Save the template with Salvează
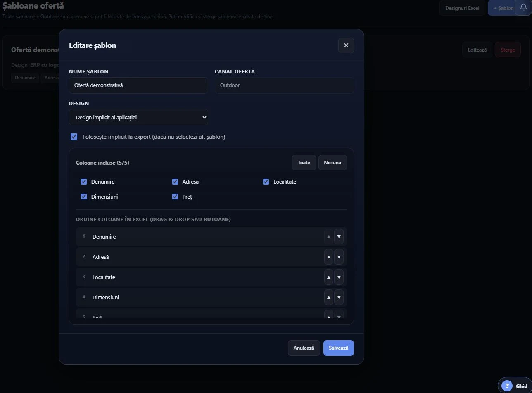Image resolution: width=532 pixels, height=393 pixels. 339,348
